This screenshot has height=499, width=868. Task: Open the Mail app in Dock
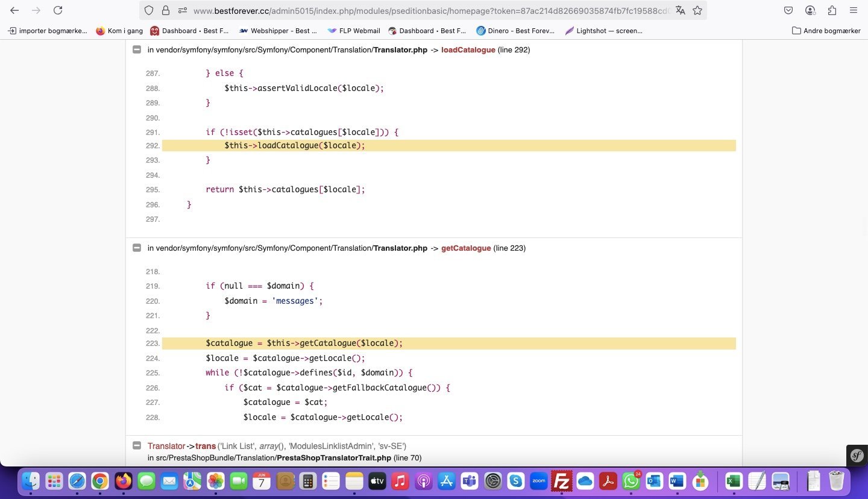pyautogui.click(x=169, y=481)
